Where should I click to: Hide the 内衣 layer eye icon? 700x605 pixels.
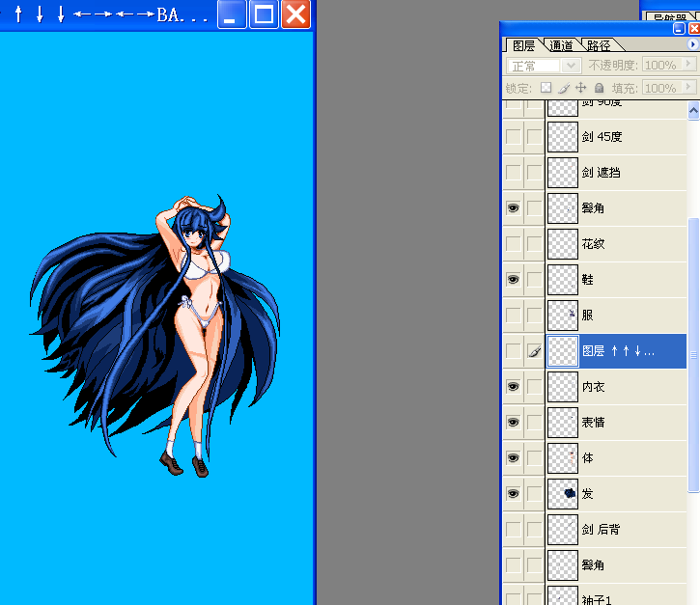[514, 387]
